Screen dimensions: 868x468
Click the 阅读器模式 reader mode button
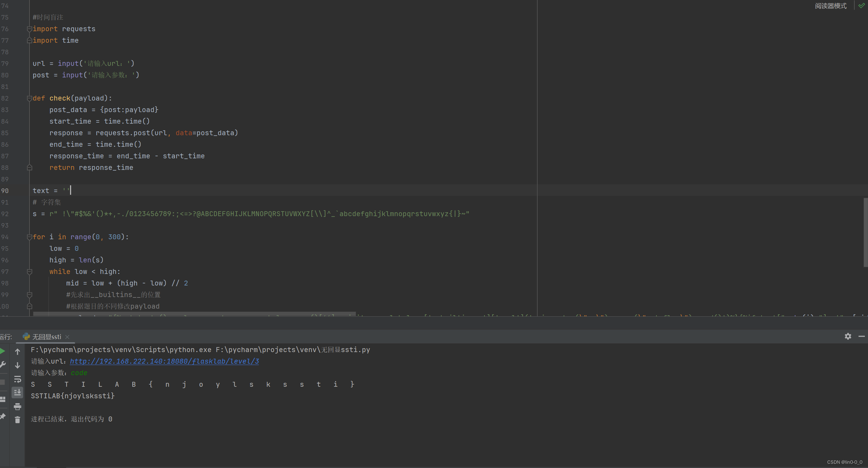point(830,6)
